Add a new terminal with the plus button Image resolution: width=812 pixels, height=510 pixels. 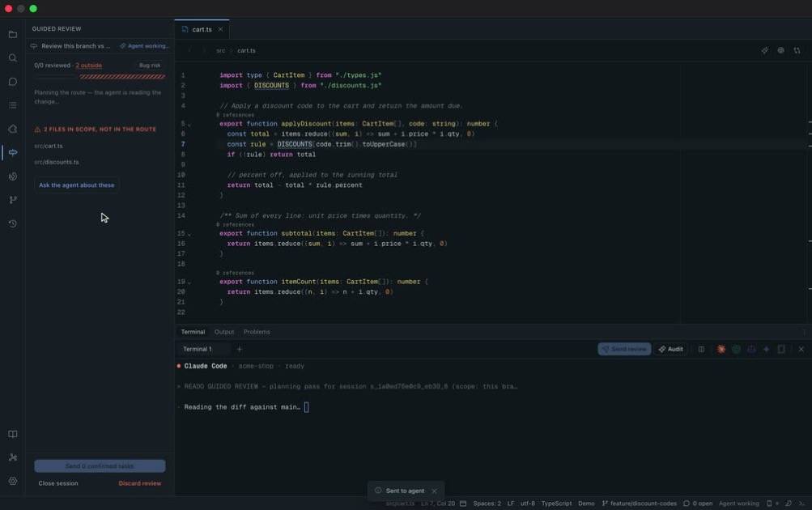240,349
